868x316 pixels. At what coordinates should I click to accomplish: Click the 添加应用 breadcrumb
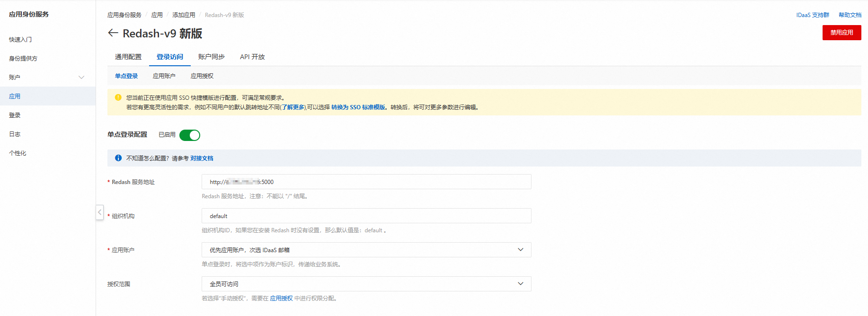(184, 15)
